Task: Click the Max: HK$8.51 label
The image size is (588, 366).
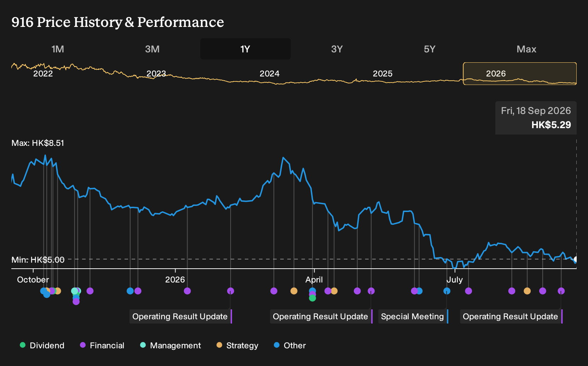Action: (38, 143)
